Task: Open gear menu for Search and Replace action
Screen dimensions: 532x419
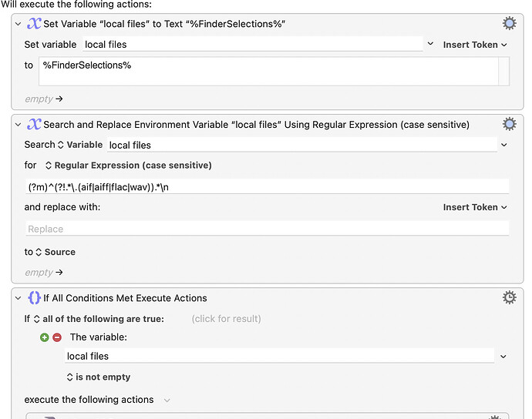Action: click(x=510, y=124)
